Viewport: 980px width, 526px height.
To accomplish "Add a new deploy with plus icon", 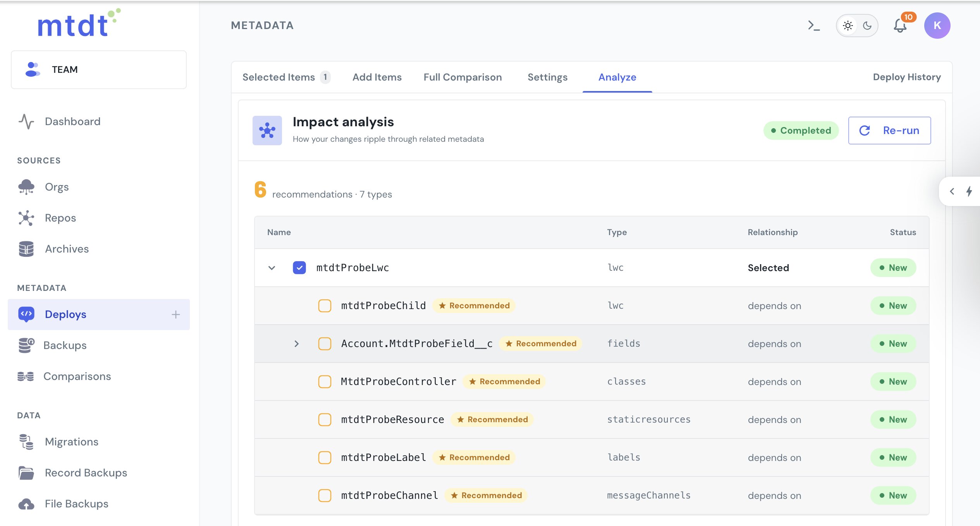I will coord(176,314).
